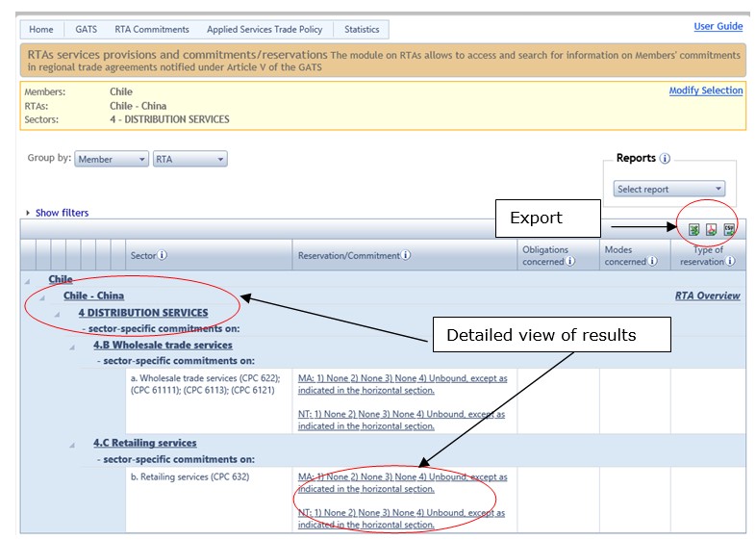
Task: Open Retailing MA commitment link
Action: (403, 482)
